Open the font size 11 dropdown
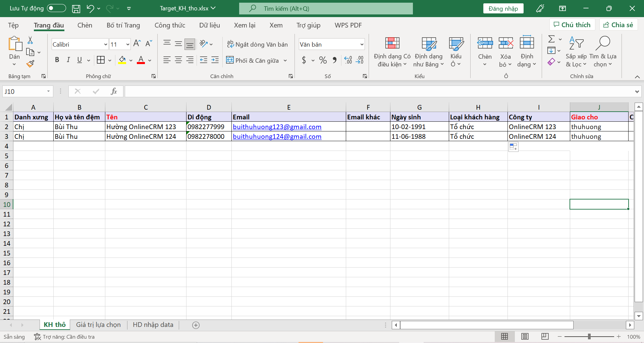644x343 pixels. click(128, 44)
